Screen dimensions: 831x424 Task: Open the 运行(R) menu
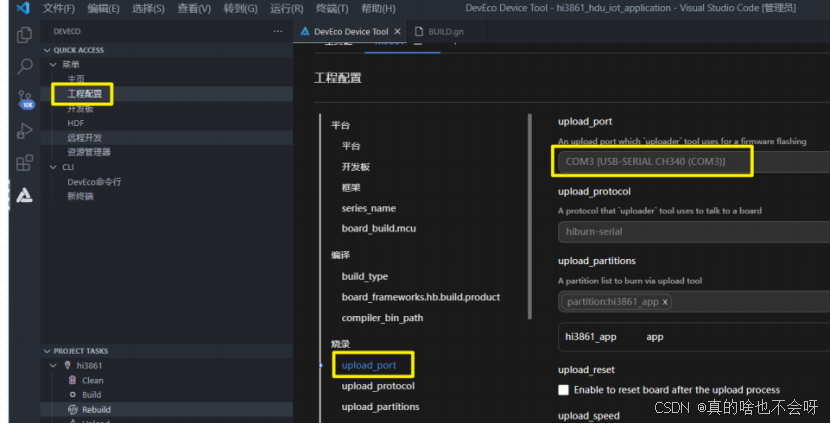click(x=287, y=8)
